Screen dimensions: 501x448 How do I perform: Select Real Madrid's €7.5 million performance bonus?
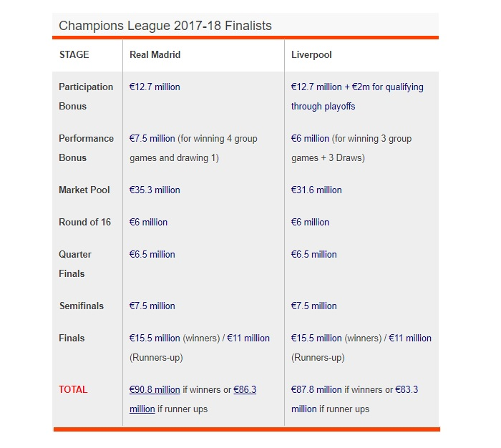(x=152, y=138)
